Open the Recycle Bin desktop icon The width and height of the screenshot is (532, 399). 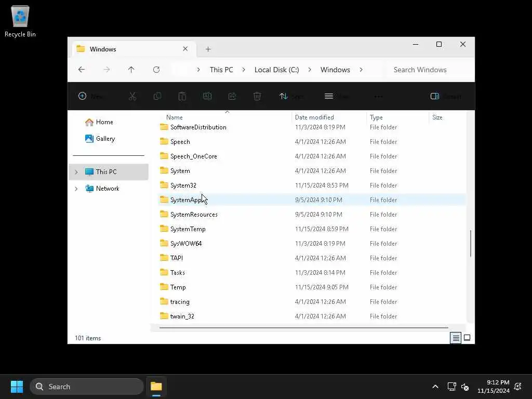coord(20,21)
